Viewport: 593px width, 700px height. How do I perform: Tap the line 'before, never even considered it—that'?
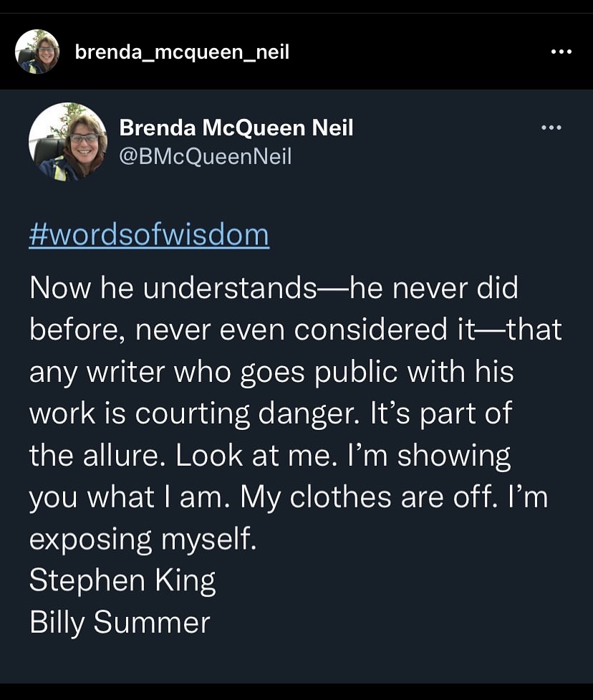pyautogui.click(x=295, y=330)
